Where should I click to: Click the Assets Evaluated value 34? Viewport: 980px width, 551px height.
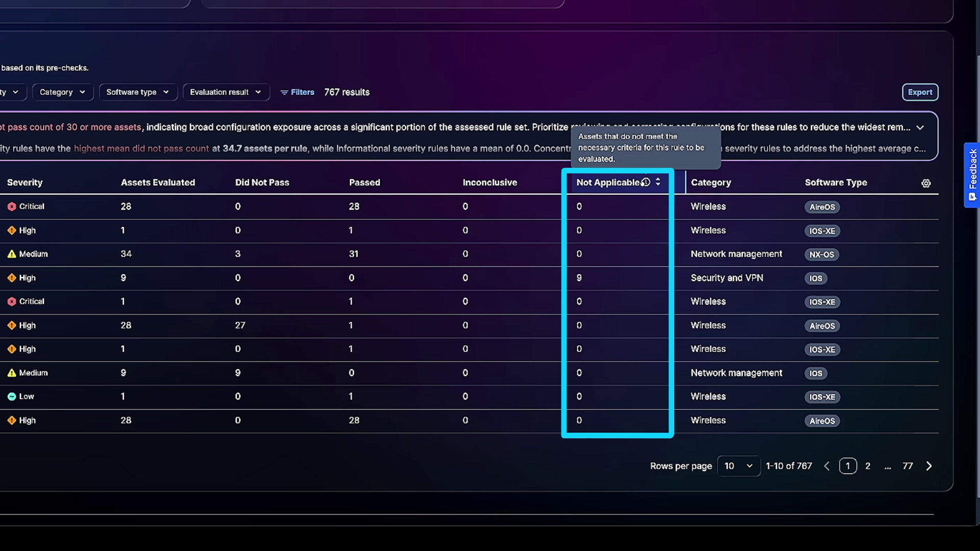click(126, 254)
